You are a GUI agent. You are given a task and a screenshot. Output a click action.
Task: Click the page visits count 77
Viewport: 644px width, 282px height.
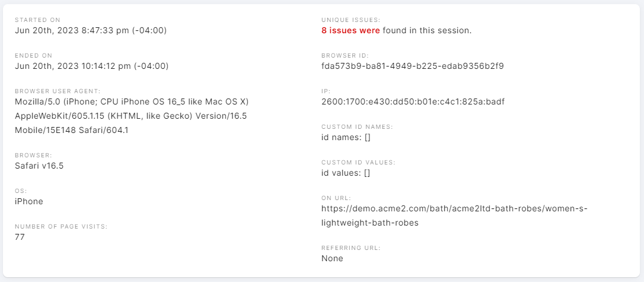(20, 237)
